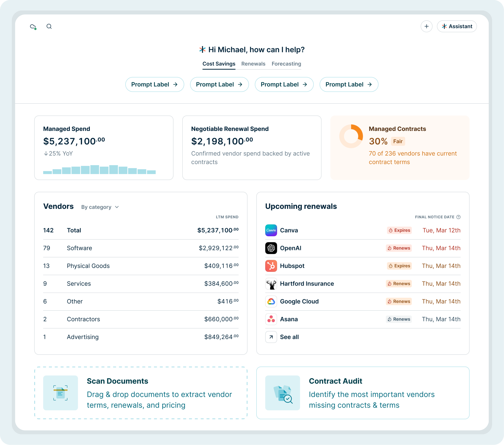Click the fourth Prompt Label chip
This screenshot has height=445, width=504.
pos(349,84)
